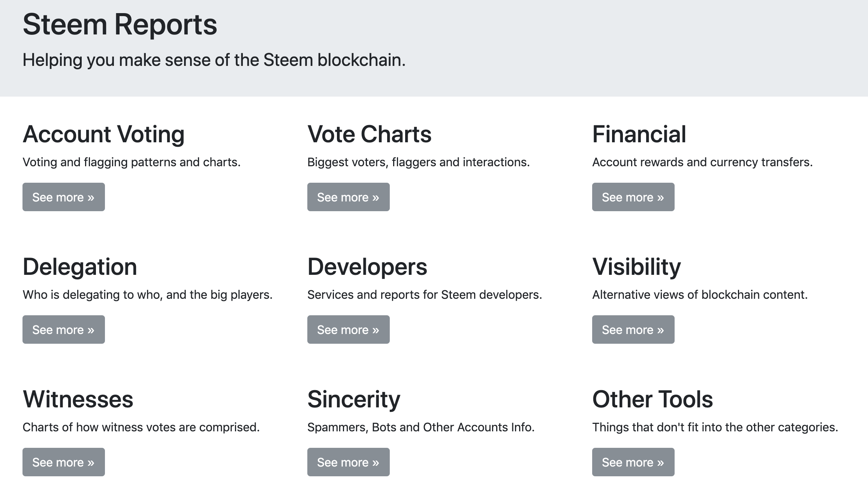The image size is (868, 495).
Task: Click the Steem Reports page title
Action: tap(120, 25)
